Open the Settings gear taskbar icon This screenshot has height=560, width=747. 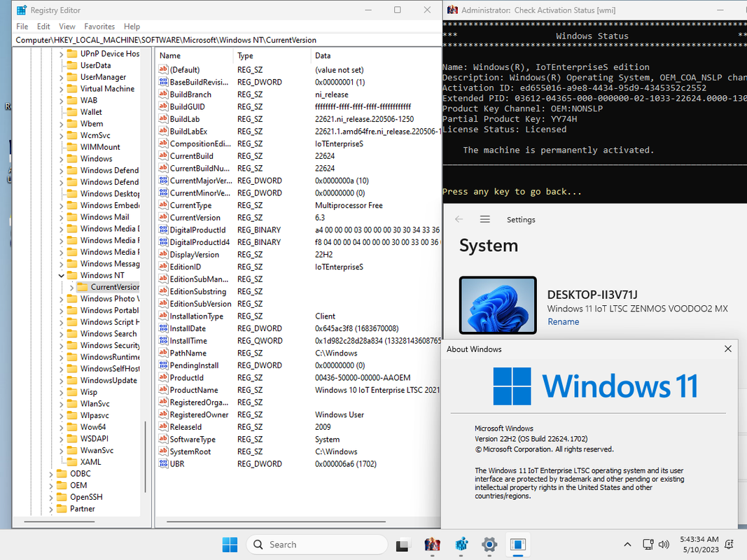tap(489, 545)
